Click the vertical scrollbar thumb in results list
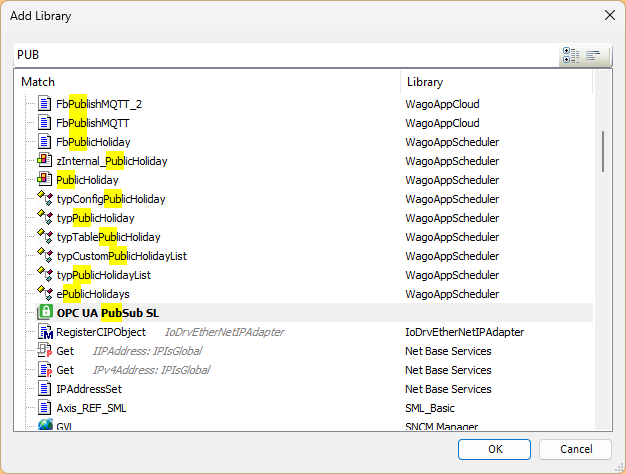626x474 pixels. pyautogui.click(x=603, y=151)
